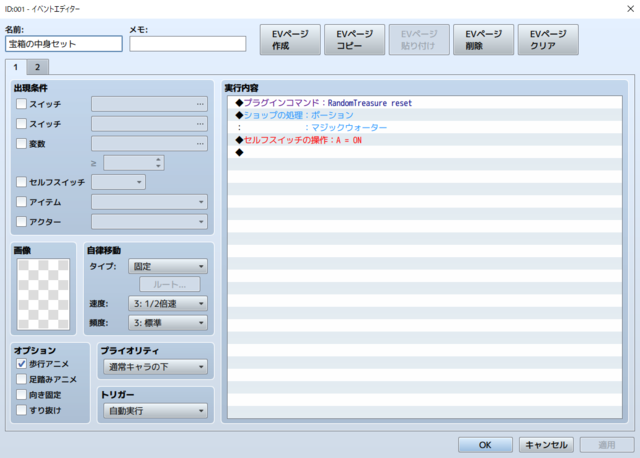Open the プライオリティ dropdown 通常キャラの下
Viewport: 640px width, 458px height.
[x=156, y=367]
